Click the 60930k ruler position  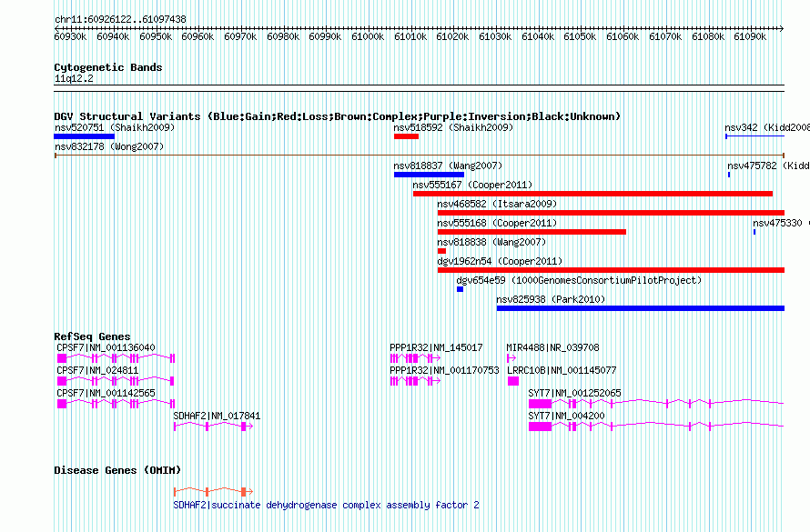click(x=70, y=36)
